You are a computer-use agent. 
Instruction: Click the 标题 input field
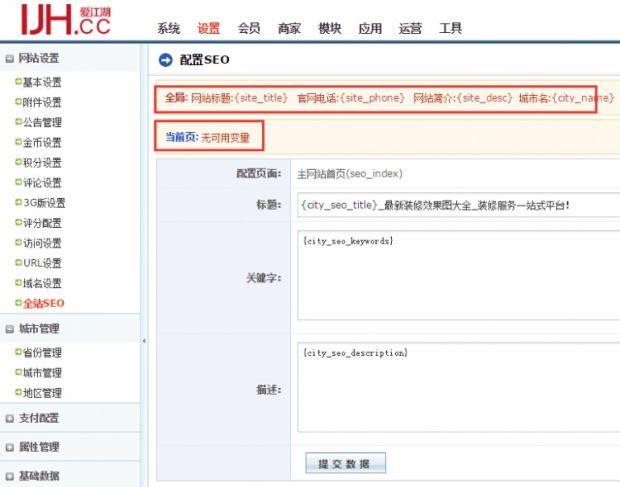point(459,205)
